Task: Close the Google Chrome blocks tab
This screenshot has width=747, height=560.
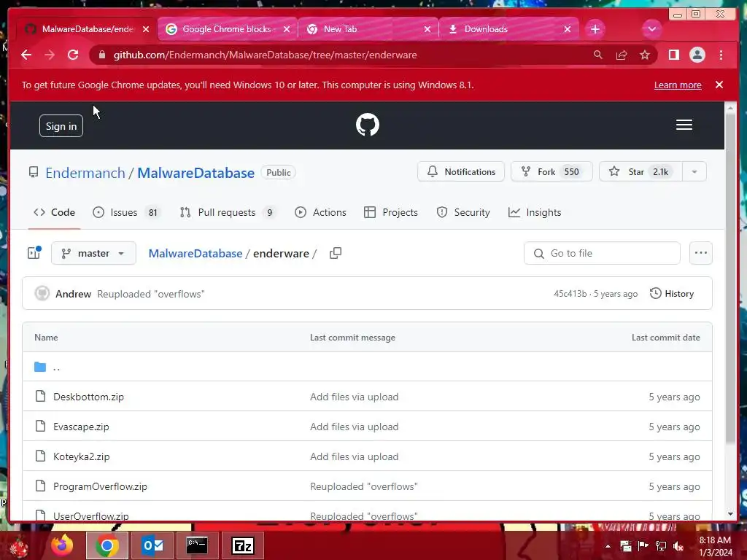Action: coord(286,29)
